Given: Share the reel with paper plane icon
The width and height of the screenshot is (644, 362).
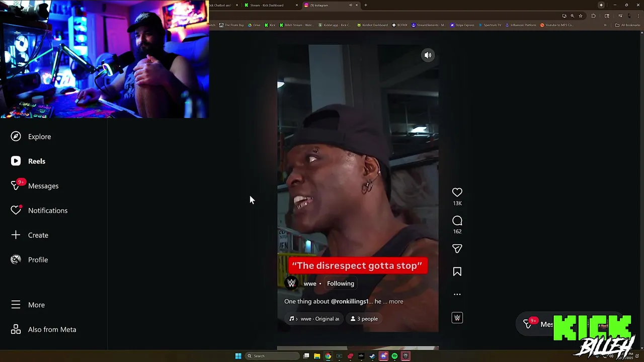Looking at the screenshot, I should coord(457,249).
